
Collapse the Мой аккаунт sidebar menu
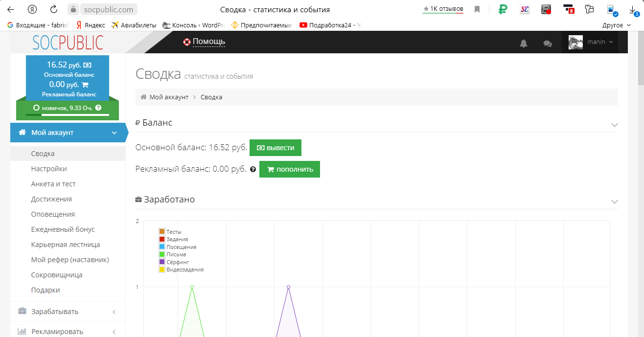click(x=68, y=133)
